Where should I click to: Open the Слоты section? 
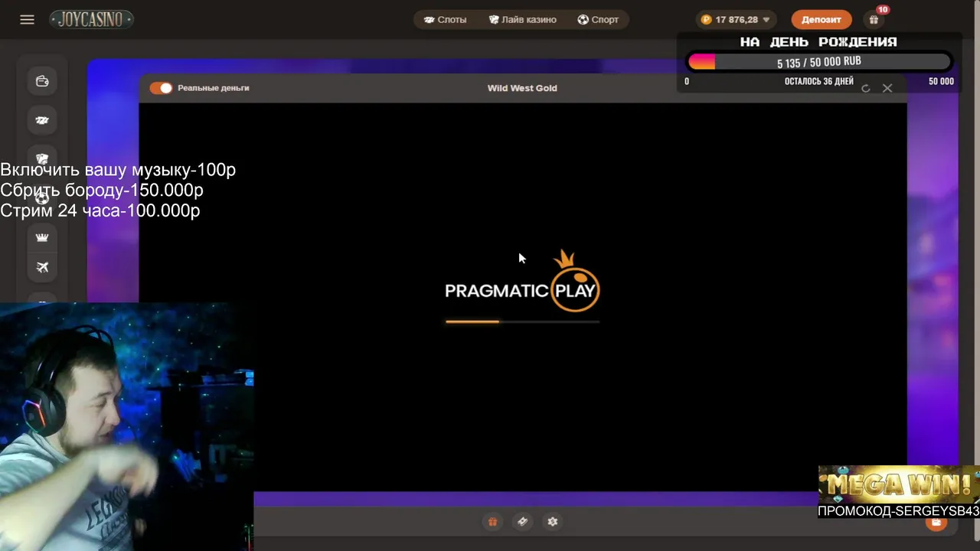(x=445, y=19)
